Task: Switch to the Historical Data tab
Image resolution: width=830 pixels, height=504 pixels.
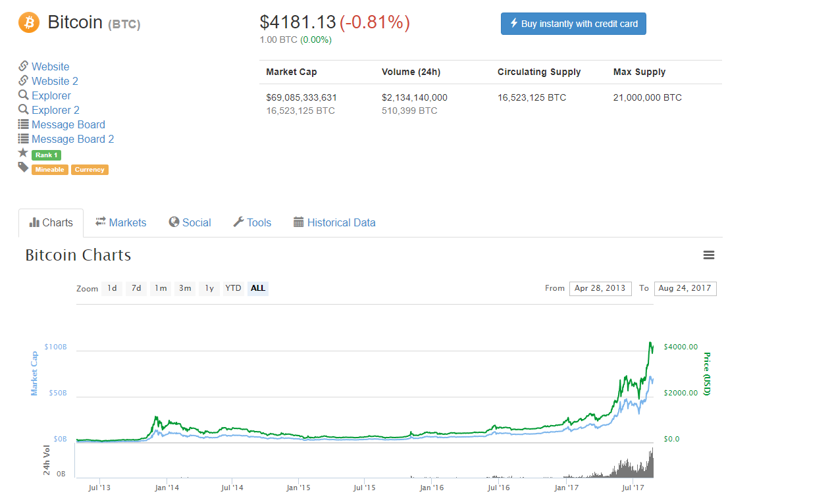Action: 334,222
